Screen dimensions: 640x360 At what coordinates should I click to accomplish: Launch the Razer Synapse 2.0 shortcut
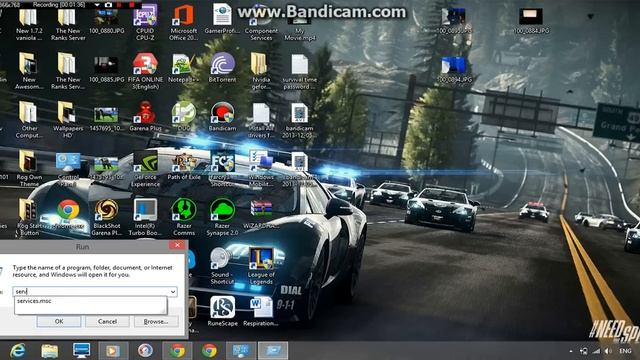point(222,216)
